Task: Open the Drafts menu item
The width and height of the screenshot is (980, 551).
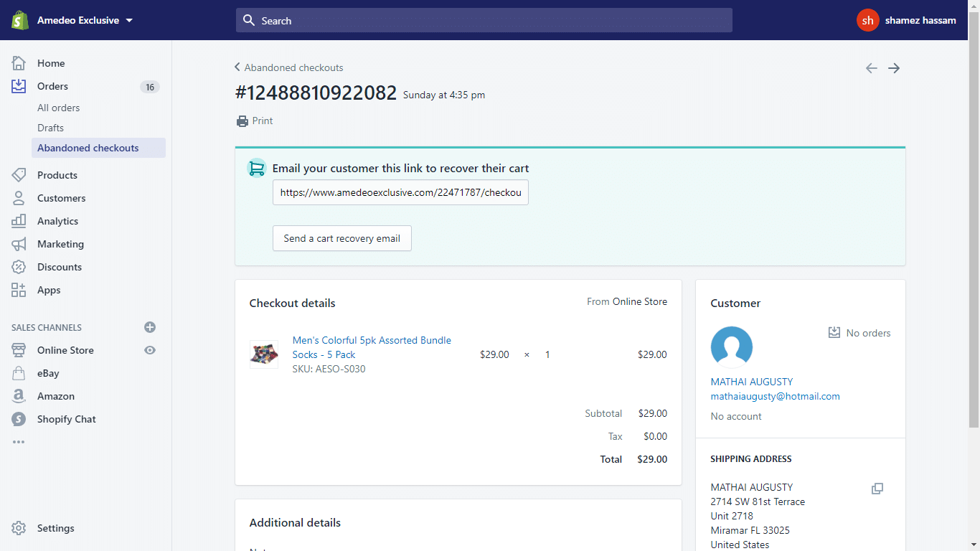Action: [x=50, y=128]
